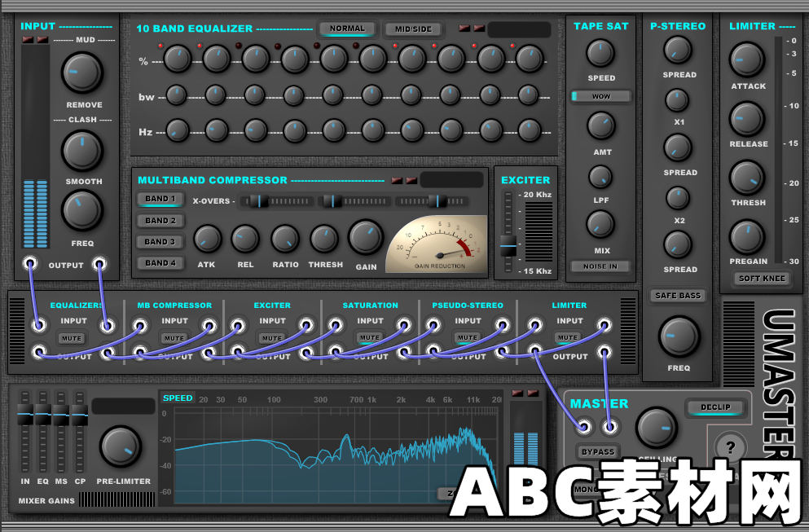809x532 pixels.
Task: Enable BYPASS in the Master section
Action: click(599, 451)
